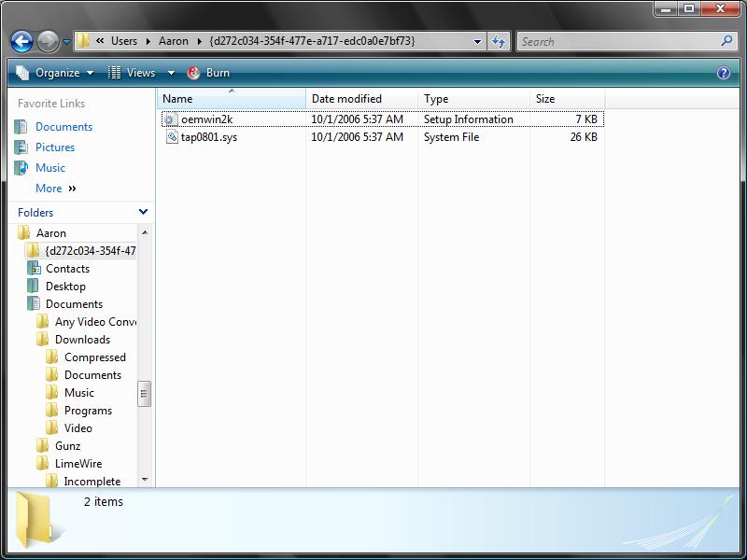Select Gunz folder in tree
The width and height of the screenshot is (747, 560).
(x=67, y=446)
